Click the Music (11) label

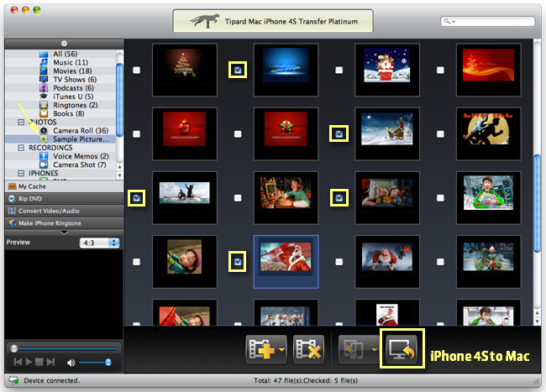coord(71,63)
